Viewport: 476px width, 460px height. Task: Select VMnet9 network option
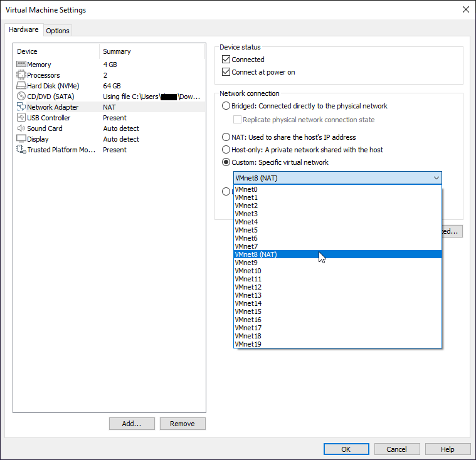point(337,263)
